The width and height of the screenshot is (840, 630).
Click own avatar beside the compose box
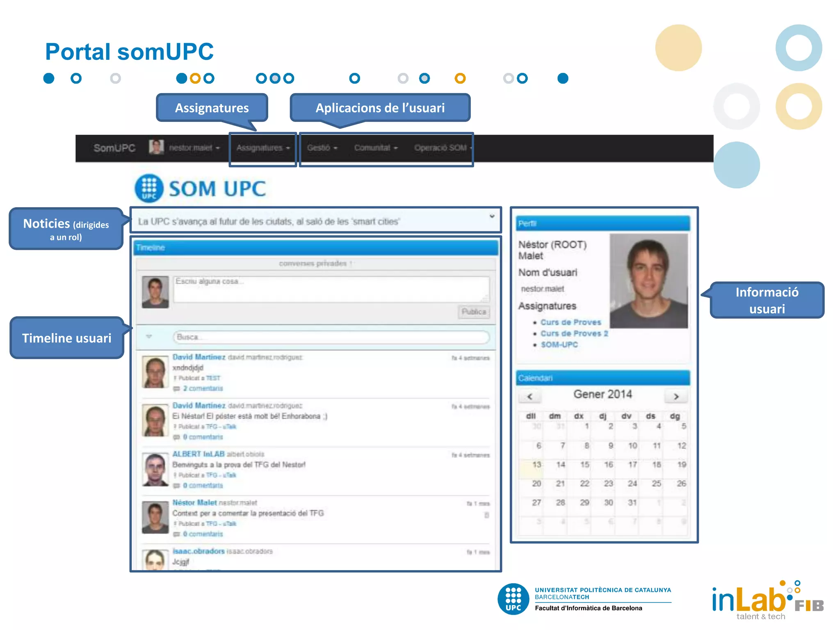pos(155,292)
